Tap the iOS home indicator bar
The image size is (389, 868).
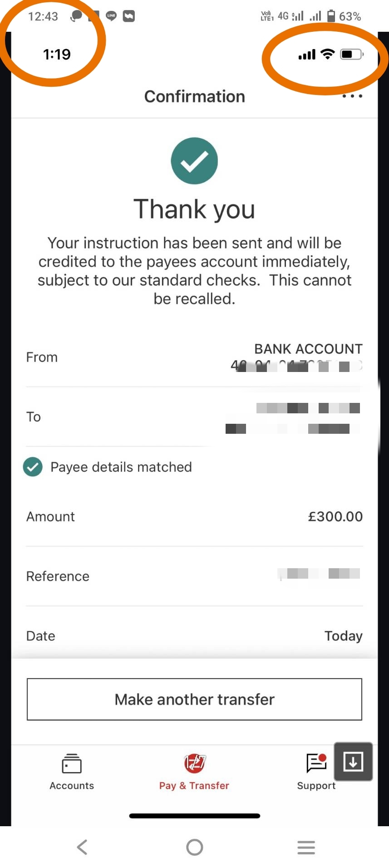click(195, 816)
